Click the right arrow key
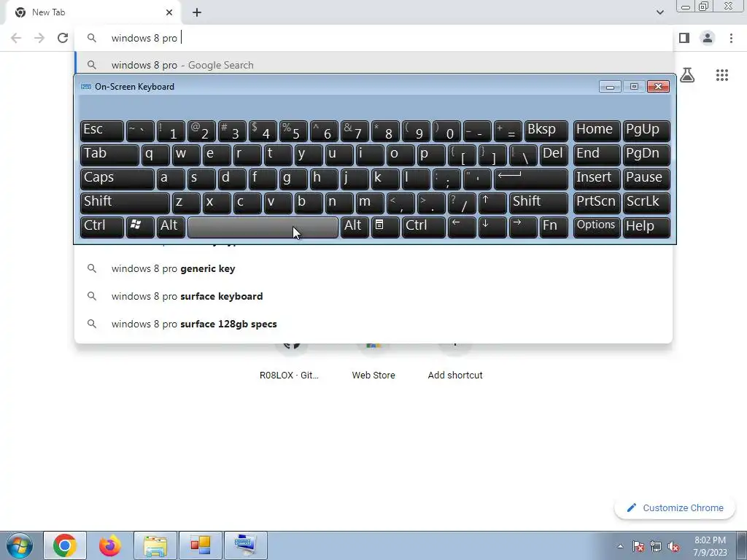The height and width of the screenshot is (560, 747). (522, 227)
